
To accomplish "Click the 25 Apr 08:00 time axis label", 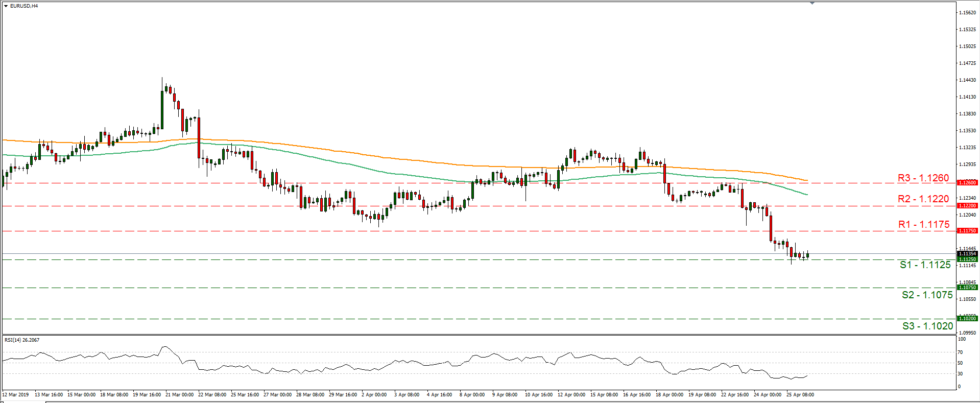I will 801,395.
